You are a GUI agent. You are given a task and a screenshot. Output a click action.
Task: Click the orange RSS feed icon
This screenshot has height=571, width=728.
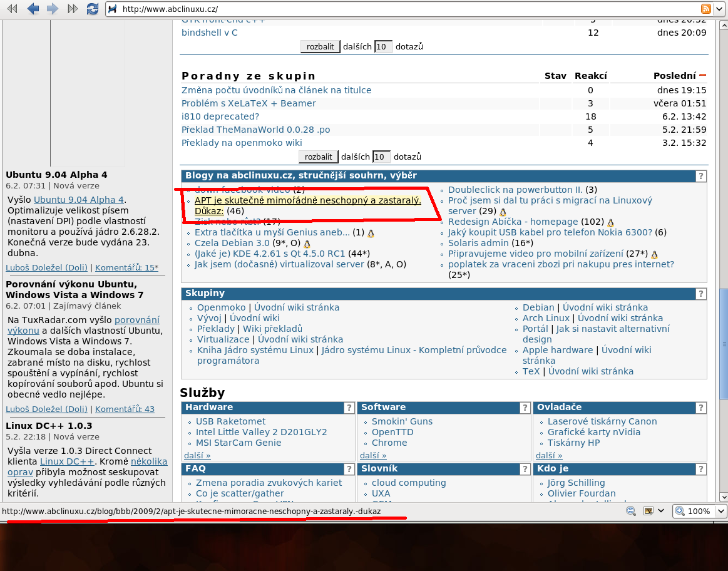(706, 9)
